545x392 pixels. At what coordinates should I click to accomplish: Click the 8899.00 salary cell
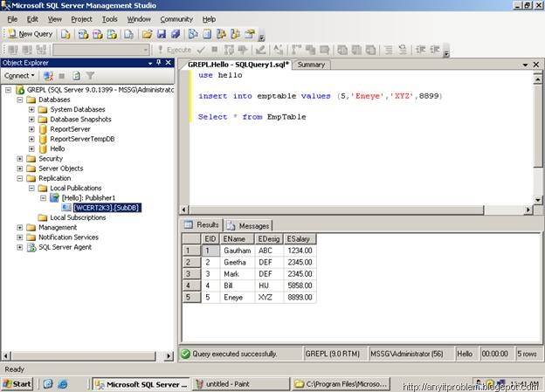coord(300,298)
